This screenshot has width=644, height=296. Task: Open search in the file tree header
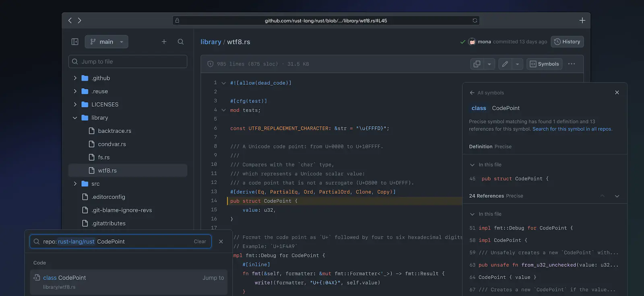tap(181, 42)
